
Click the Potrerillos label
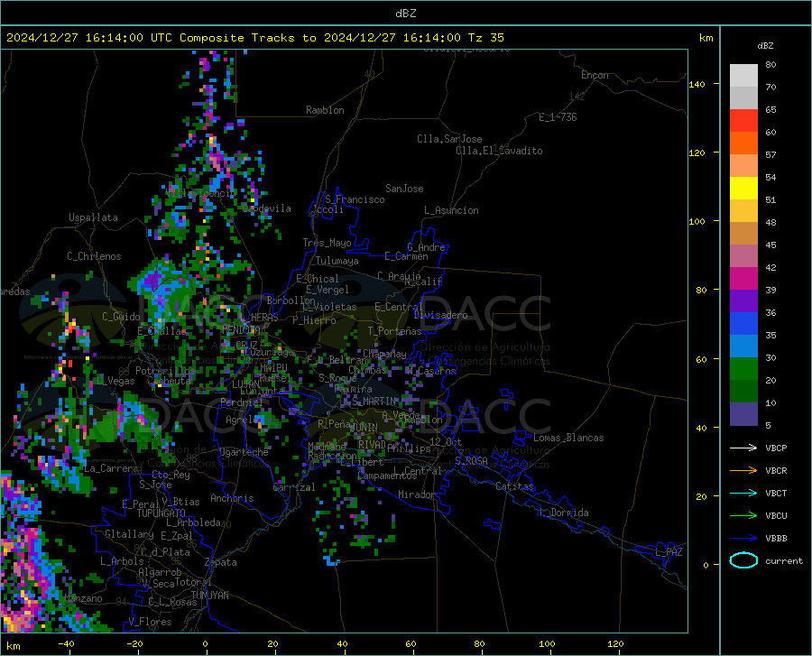click(165, 371)
